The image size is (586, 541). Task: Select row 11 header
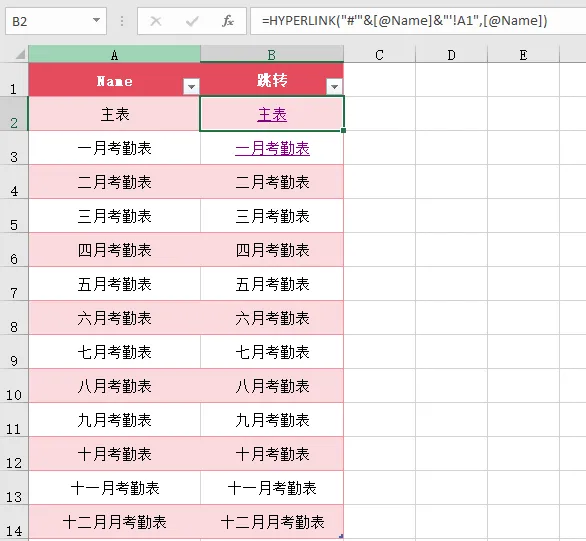pos(14,420)
